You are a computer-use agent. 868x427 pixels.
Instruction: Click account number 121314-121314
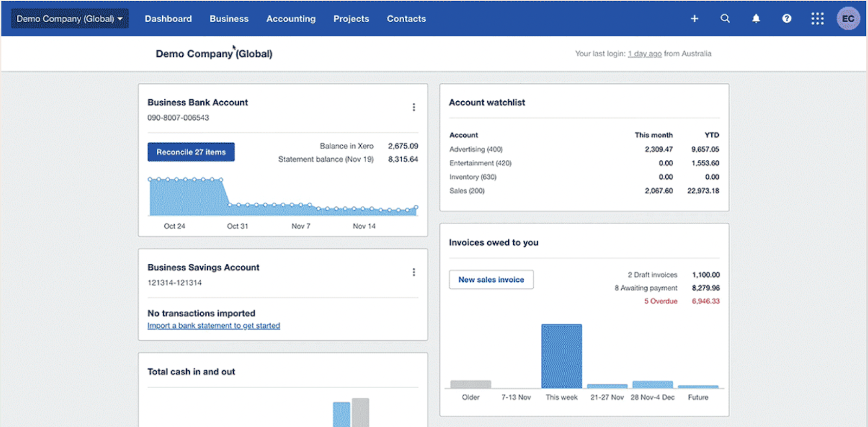pos(175,283)
